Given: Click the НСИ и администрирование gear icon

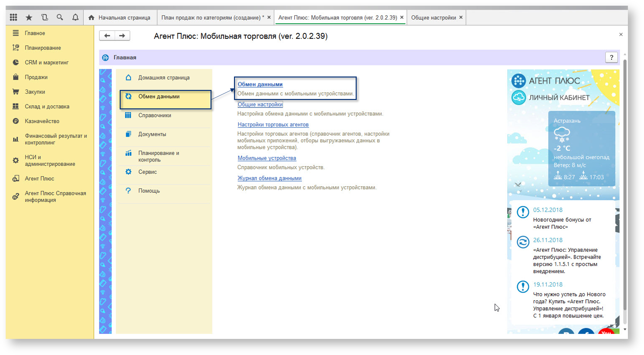Looking at the screenshot, I should (15, 160).
